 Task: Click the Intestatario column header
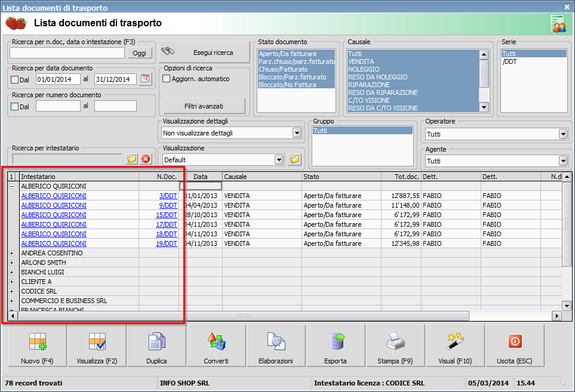[x=79, y=177]
